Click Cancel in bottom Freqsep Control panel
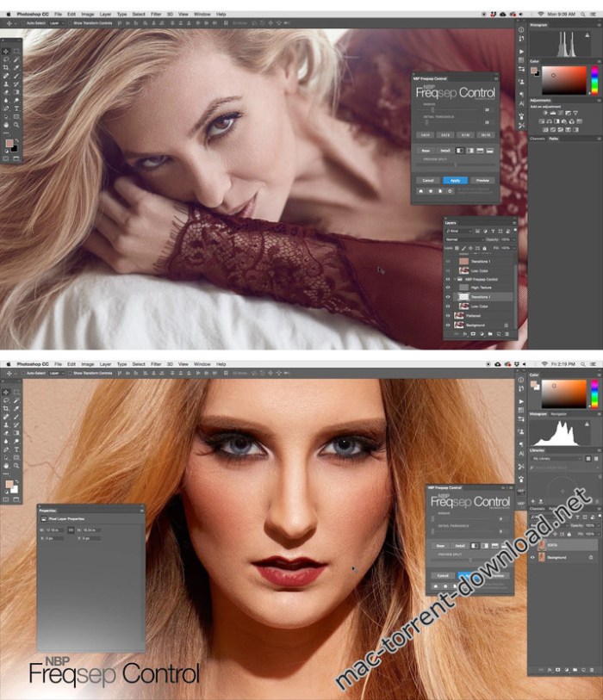This screenshot has width=603, height=700. 443,576
